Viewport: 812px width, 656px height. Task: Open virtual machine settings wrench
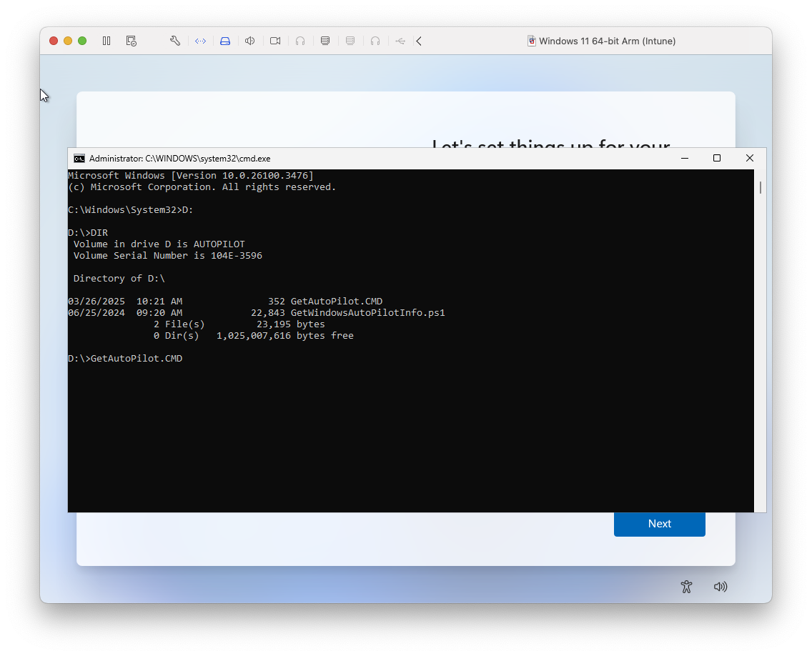pos(175,41)
